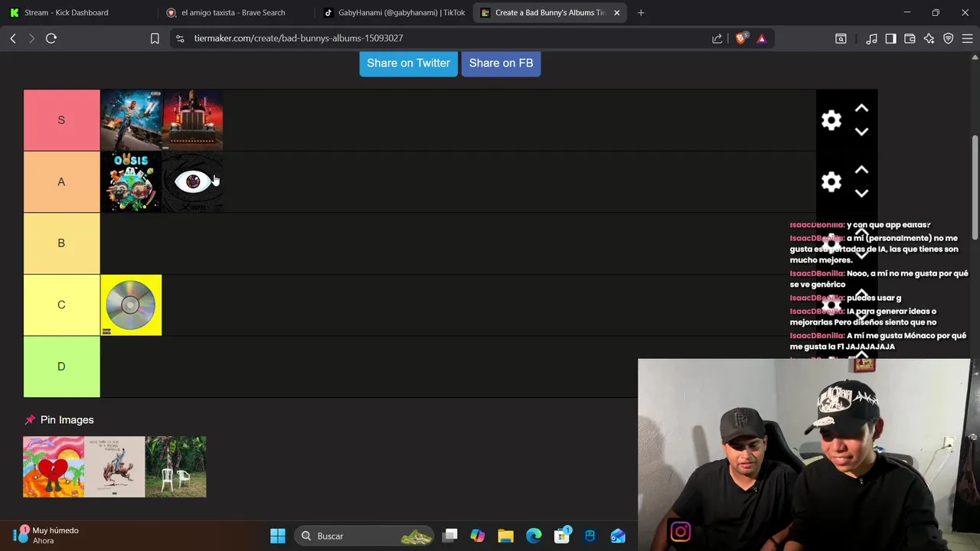Close the Bad Bunny's Albums tab

(x=616, y=12)
